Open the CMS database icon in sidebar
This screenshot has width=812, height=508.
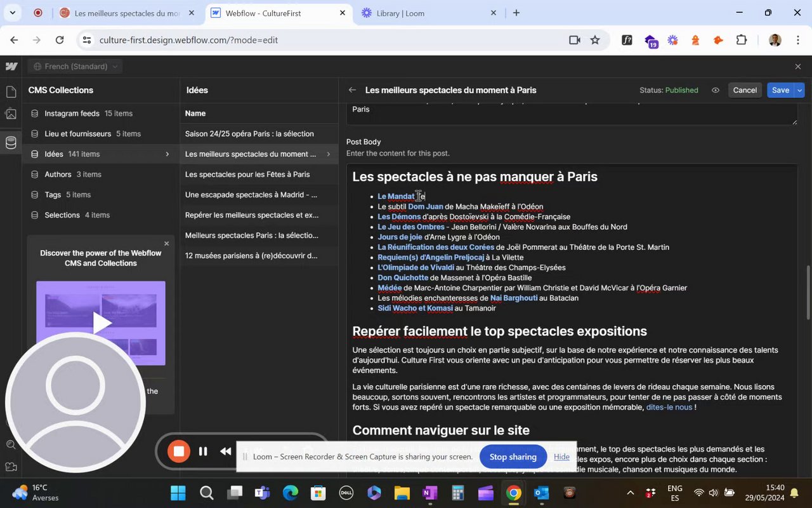tap(11, 142)
